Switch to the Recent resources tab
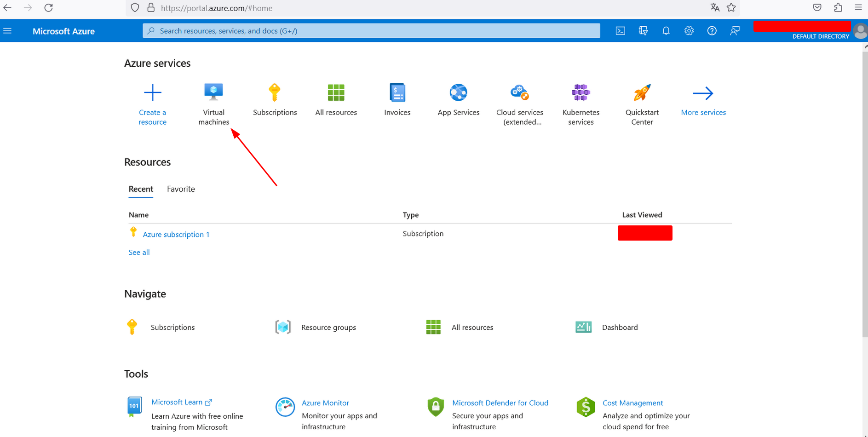 [141, 189]
